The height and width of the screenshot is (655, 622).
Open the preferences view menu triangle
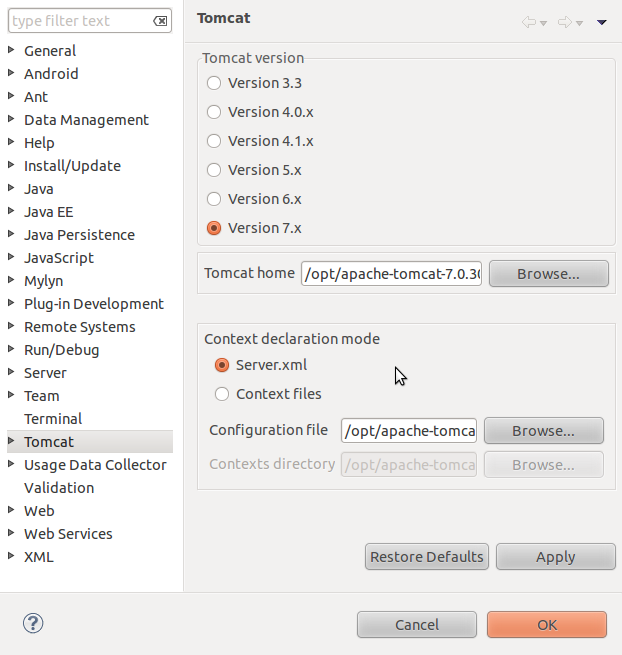[x=602, y=22]
